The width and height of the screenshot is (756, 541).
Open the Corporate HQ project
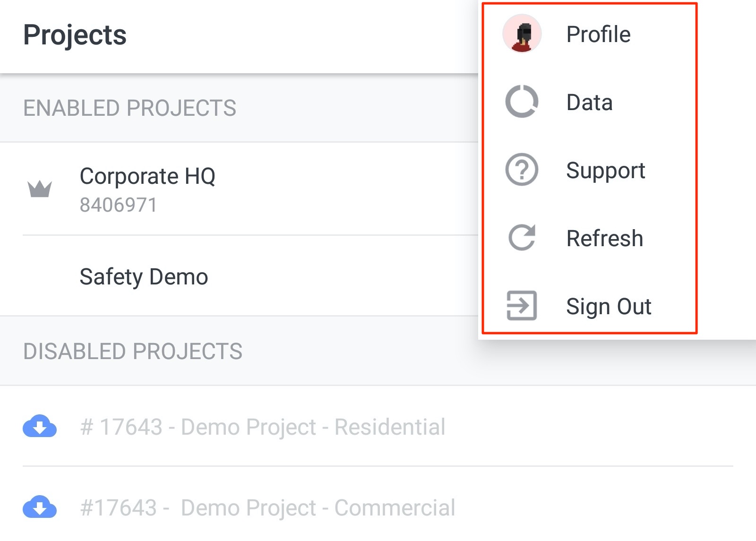pyautogui.click(x=239, y=189)
